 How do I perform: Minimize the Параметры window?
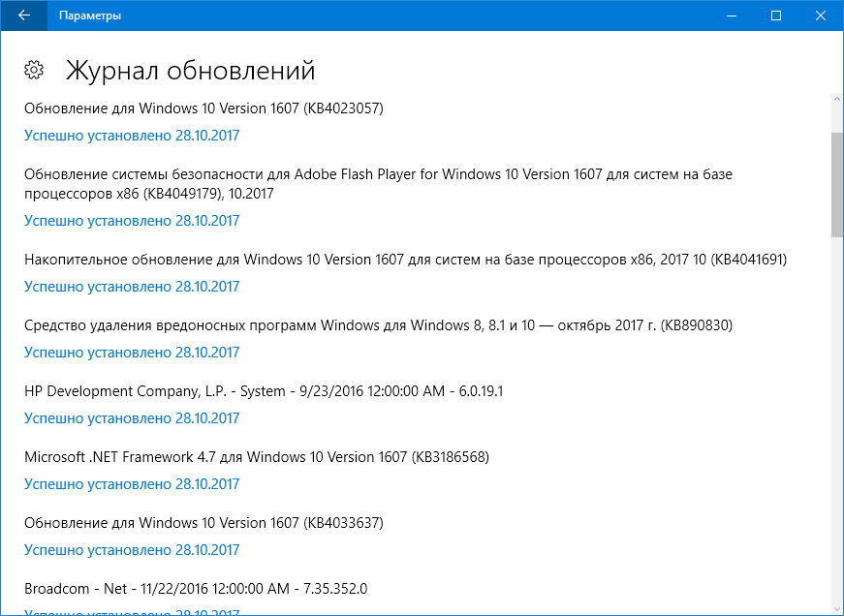click(732, 15)
